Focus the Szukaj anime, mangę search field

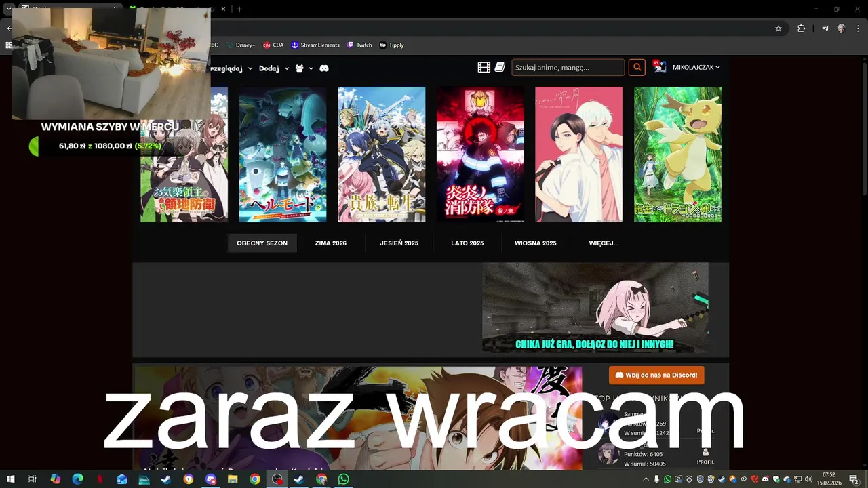[x=568, y=67]
